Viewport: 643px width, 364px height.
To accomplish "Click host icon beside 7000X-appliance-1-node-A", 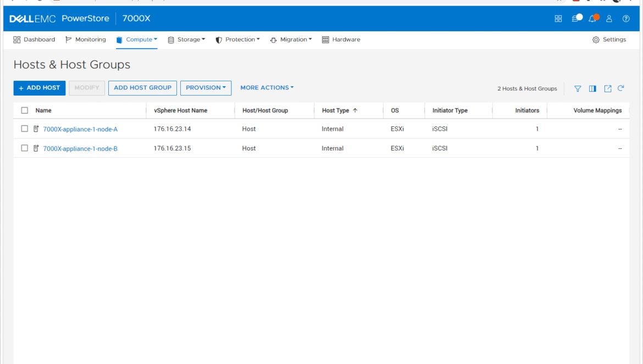I will 36,128.
